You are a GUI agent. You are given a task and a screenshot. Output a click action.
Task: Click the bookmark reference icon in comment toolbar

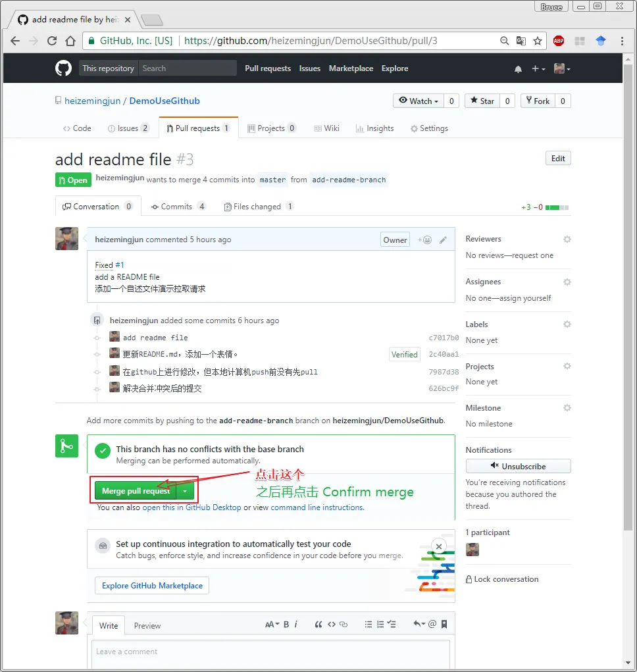444,624
